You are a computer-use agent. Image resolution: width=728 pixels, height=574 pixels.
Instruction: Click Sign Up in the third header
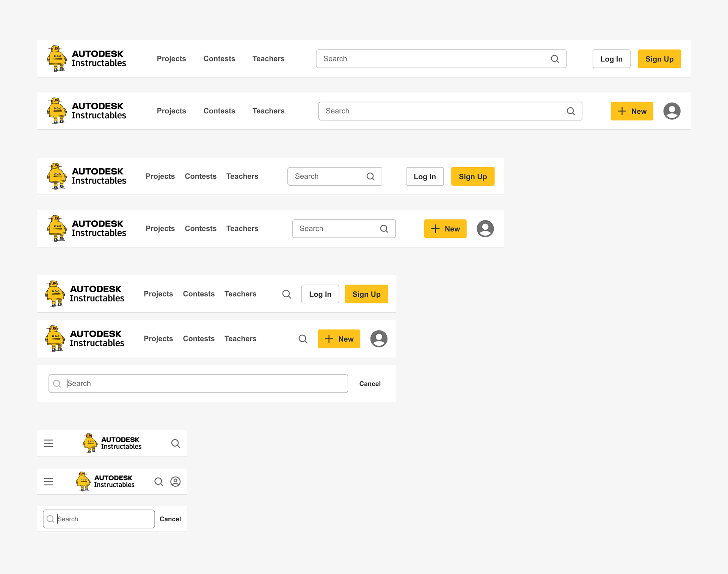473,176
